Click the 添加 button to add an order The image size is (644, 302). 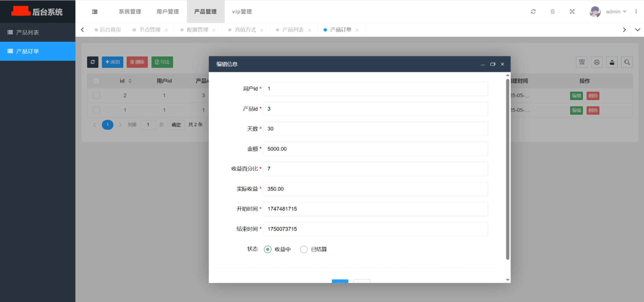(x=112, y=62)
